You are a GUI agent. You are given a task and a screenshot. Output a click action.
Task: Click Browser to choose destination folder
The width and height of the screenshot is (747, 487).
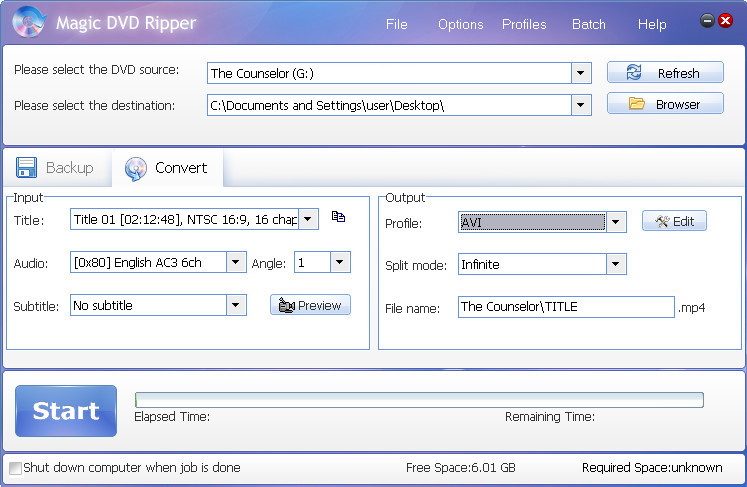(665, 103)
